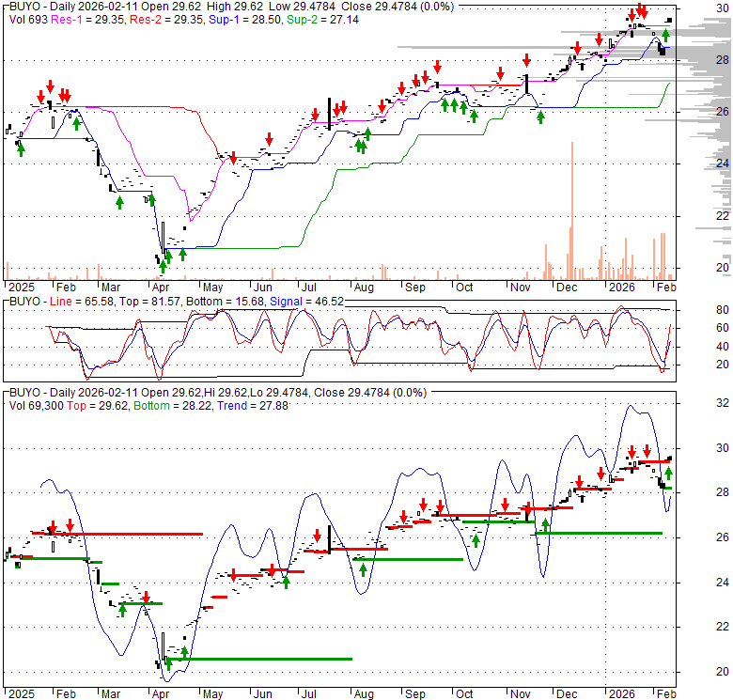Select the Line = 65.58 oscillator label
Screen dimensions: 733x700
(x=82, y=302)
